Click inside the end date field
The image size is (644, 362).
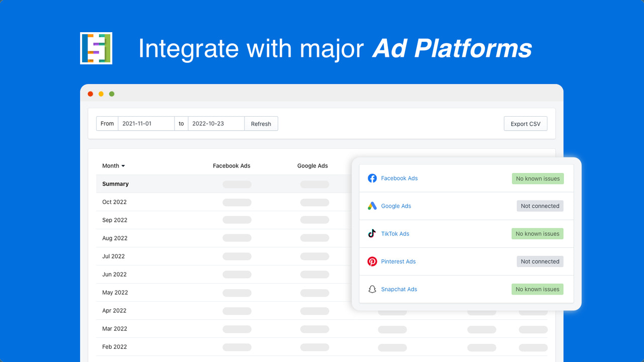click(216, 123)
